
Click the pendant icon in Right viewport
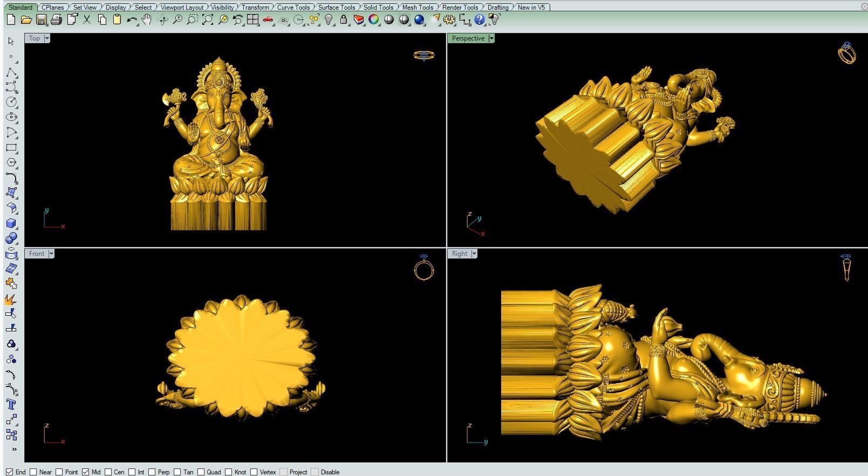(846, 268)
